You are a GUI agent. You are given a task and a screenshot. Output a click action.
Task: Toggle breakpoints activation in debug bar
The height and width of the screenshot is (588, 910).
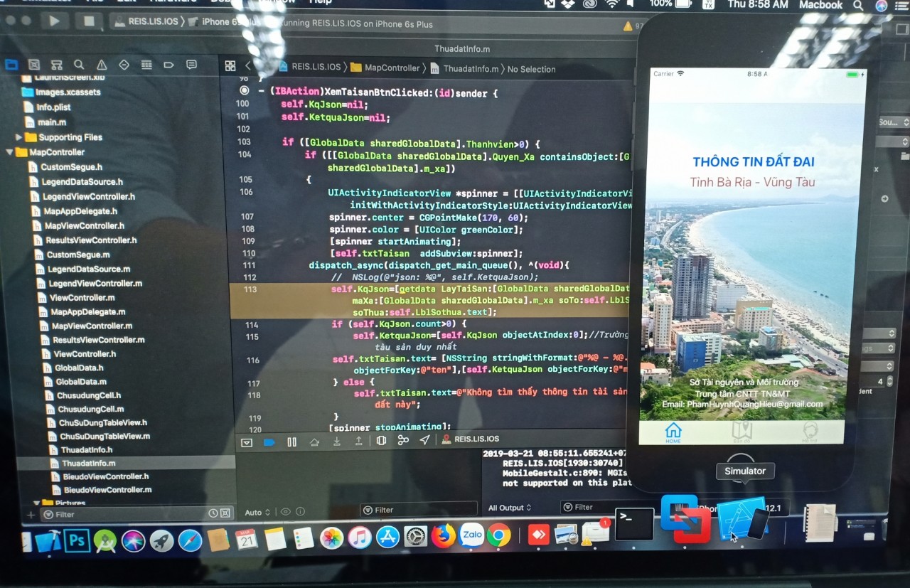(x=269, y=442)
